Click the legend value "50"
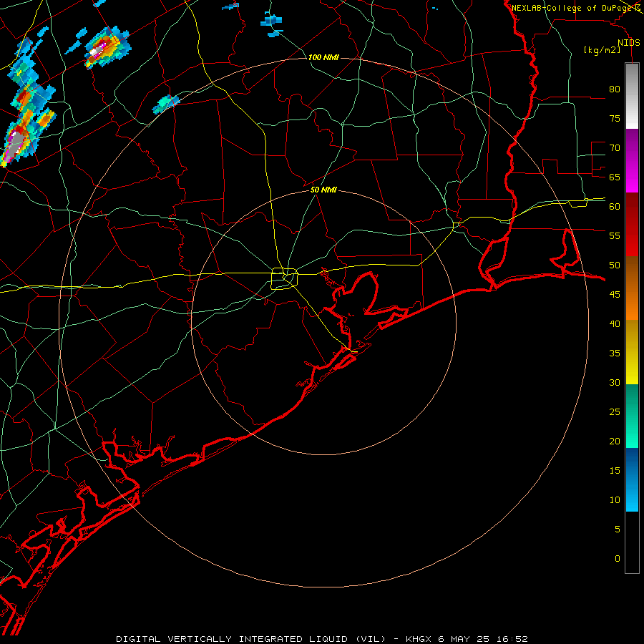Screen dimensions: 644x644 [x=615, y=265]
